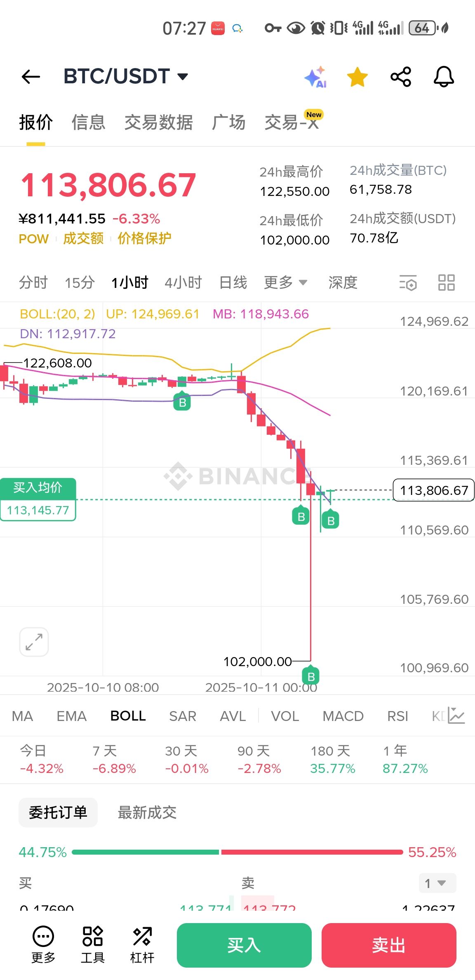Tap the back arrow icon

pyautogui.click(x=31, y=77)
